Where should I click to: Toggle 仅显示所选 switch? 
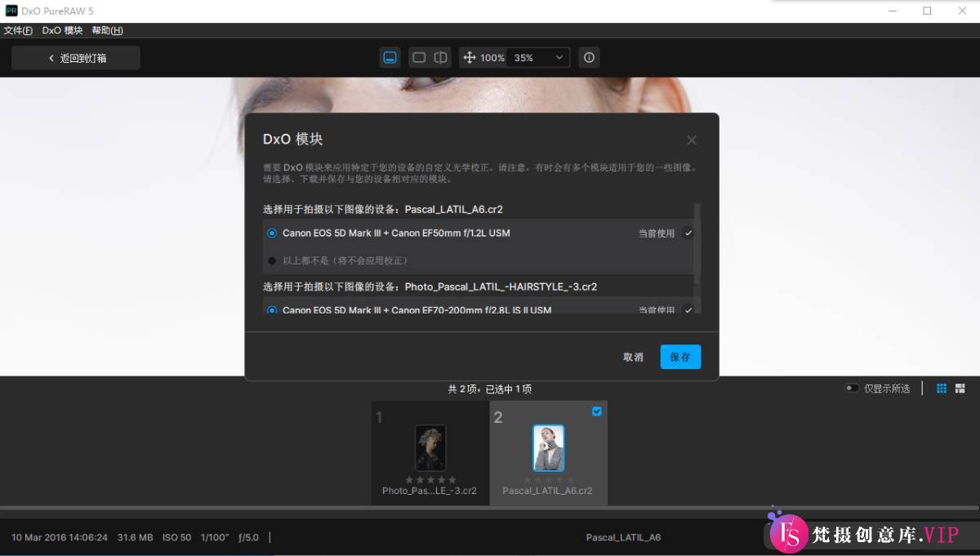(x=852, y=389)
